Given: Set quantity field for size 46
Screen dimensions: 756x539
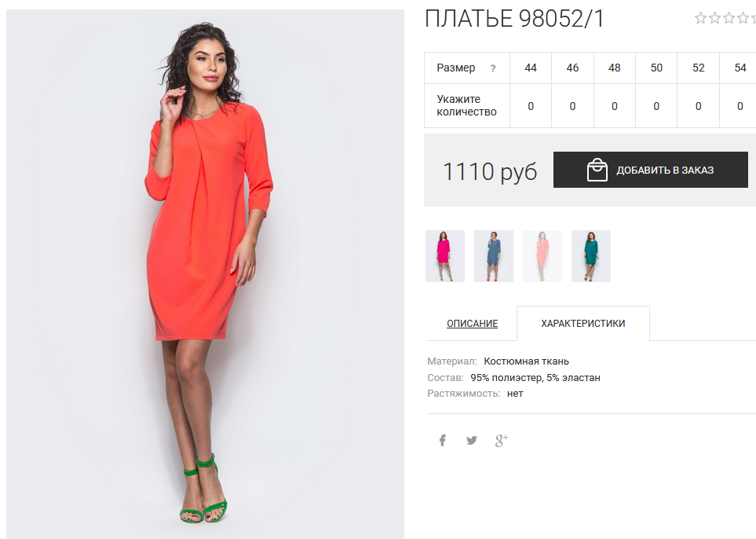Looking at the screenshot, I should click(572, 106).
